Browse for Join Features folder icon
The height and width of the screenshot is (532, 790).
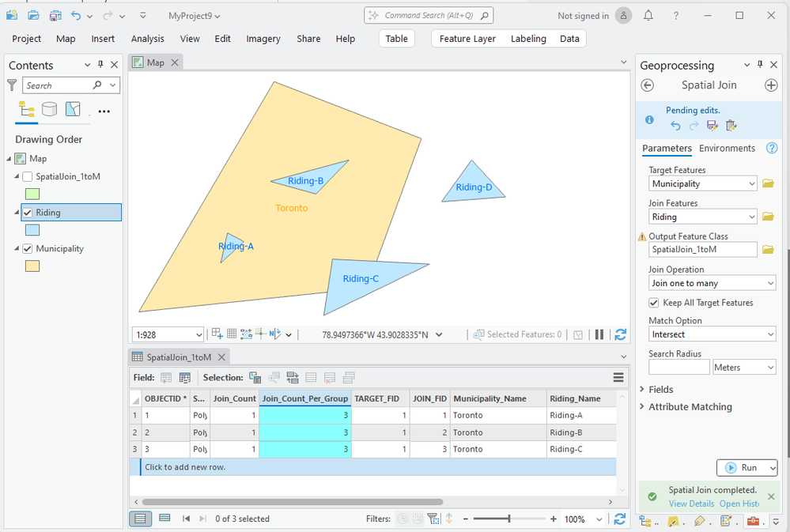(768, 217)
